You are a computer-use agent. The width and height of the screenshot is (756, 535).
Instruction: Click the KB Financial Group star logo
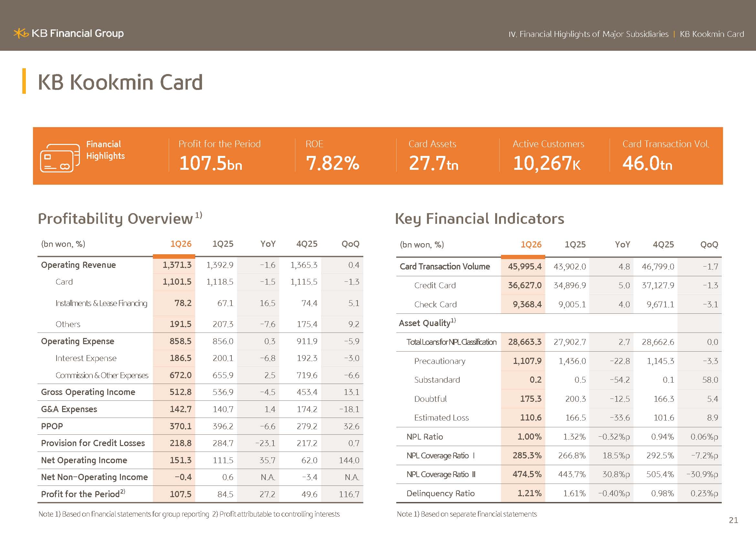coord(21,33)
